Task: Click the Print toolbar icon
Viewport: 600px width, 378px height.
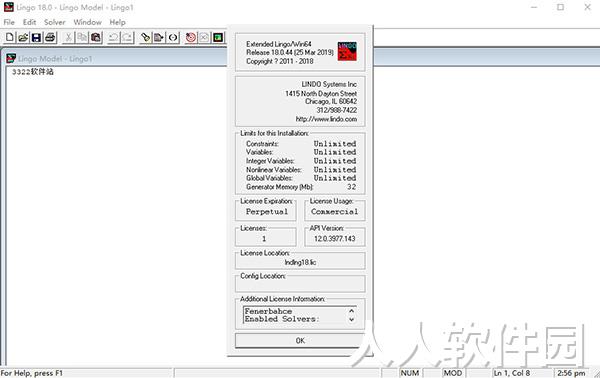Action: pos(50,37)
